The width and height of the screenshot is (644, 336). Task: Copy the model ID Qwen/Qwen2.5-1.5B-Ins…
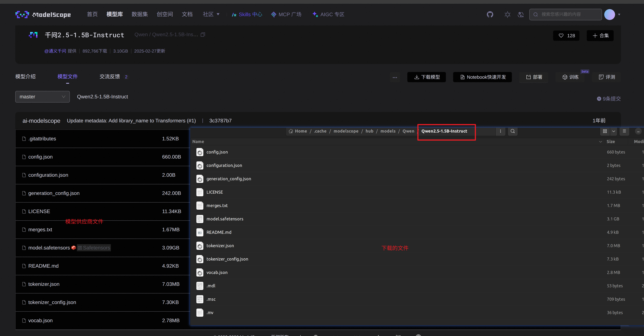pyautogui.click(x=203, y=35)
